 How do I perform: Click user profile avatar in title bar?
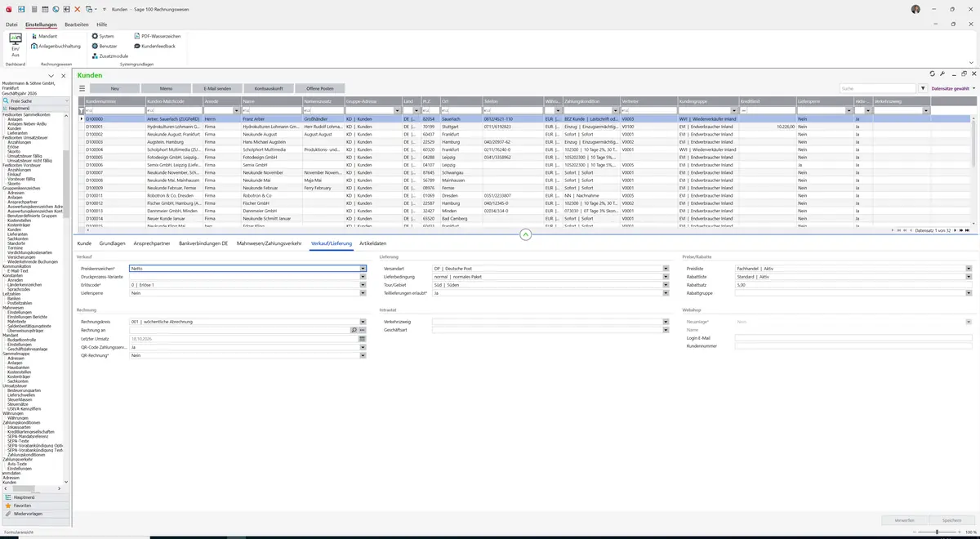coord(915,9)
